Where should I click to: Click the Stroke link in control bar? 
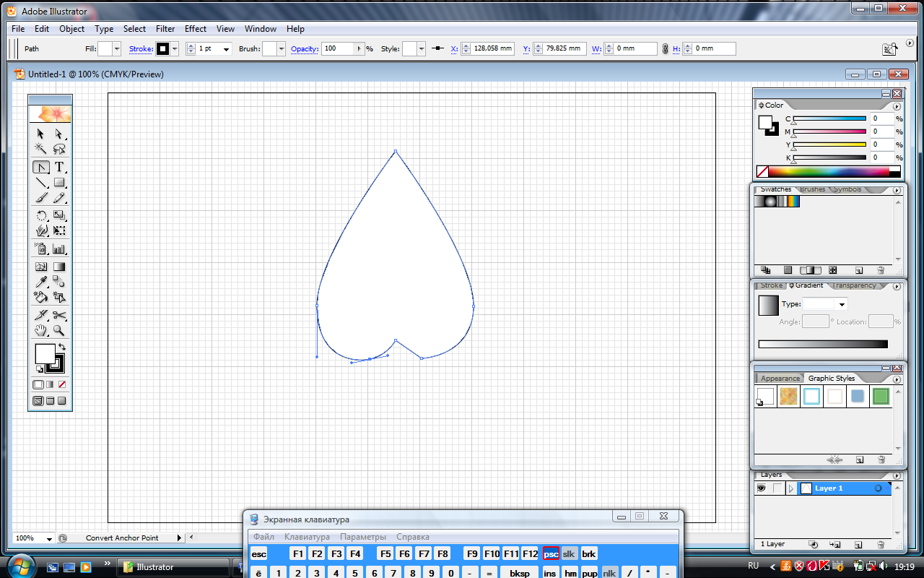click(141, 49)
